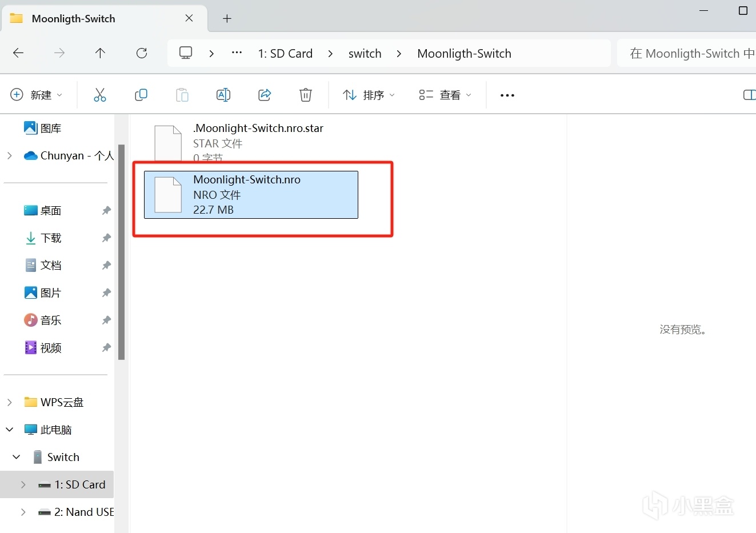Toggle the preview pane icon
Image resolution: width=756 pixels, height=533 pixels.
click(749, 95)
